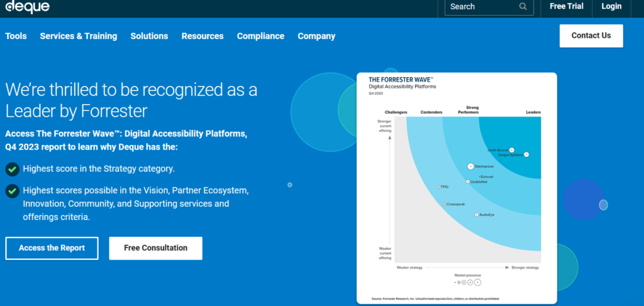Focus the Search input field

tap(489, 6)
